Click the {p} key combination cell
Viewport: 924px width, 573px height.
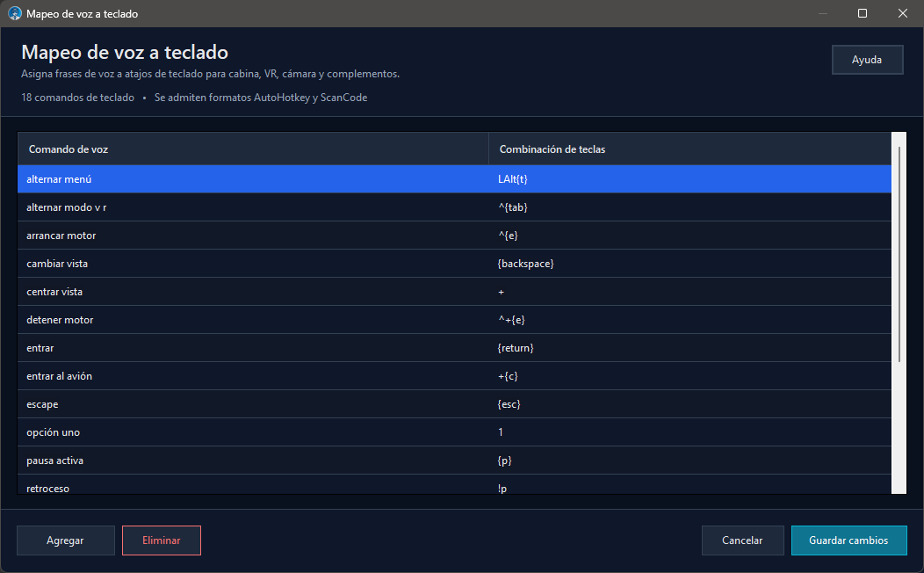690,461
